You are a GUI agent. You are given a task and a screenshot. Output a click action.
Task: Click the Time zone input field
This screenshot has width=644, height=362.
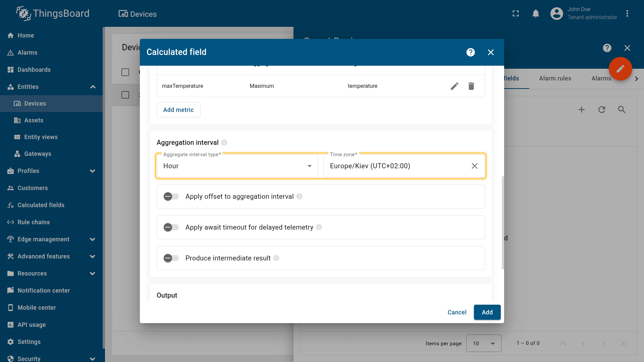point(396,166)
